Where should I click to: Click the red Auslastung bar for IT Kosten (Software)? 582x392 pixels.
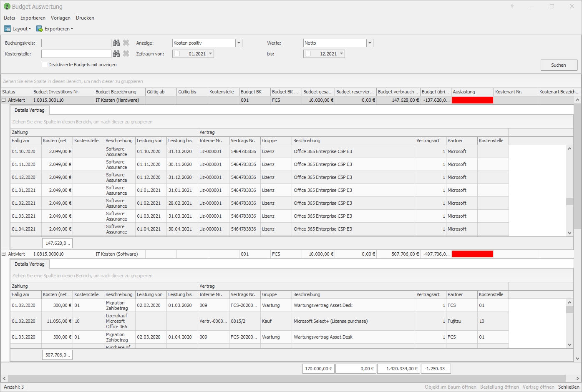click(472, 254)
